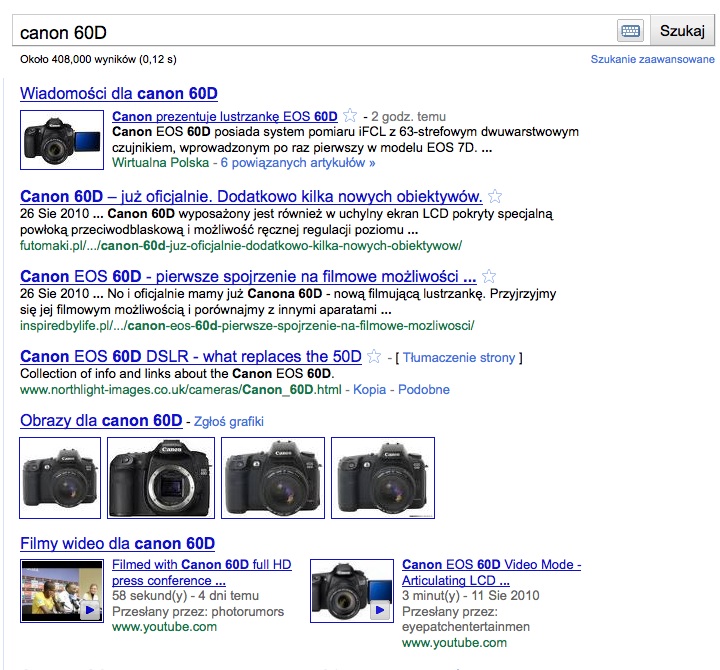Viewport: 720px width, 670px height.
Task: Open Canon EOS 60D pierwsze spojrzenie result
Action: 248,276
